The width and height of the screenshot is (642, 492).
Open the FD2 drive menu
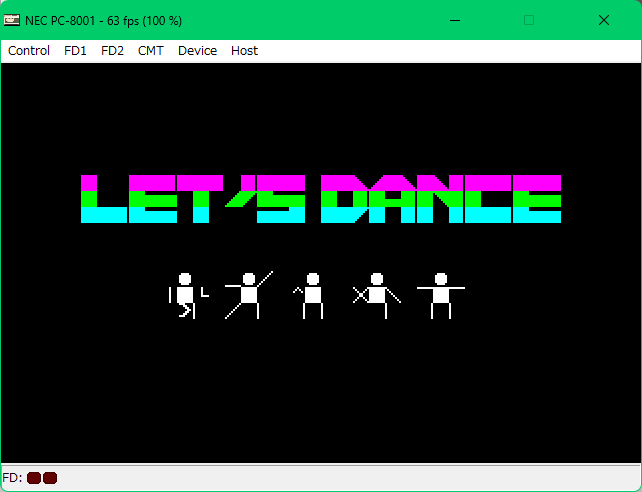pos(112,51)
